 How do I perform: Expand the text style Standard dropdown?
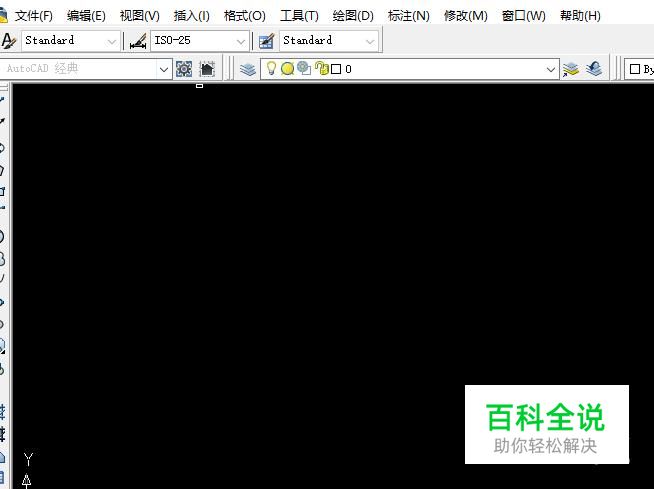111,41
